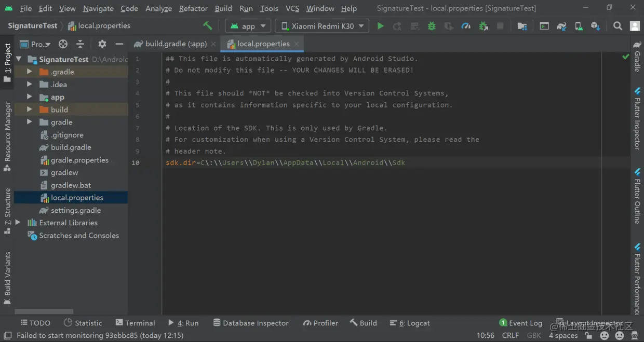This screenshot has height=342, width=644.
Task: Open the project panel settings gear
Action: (x=102, y=44)
